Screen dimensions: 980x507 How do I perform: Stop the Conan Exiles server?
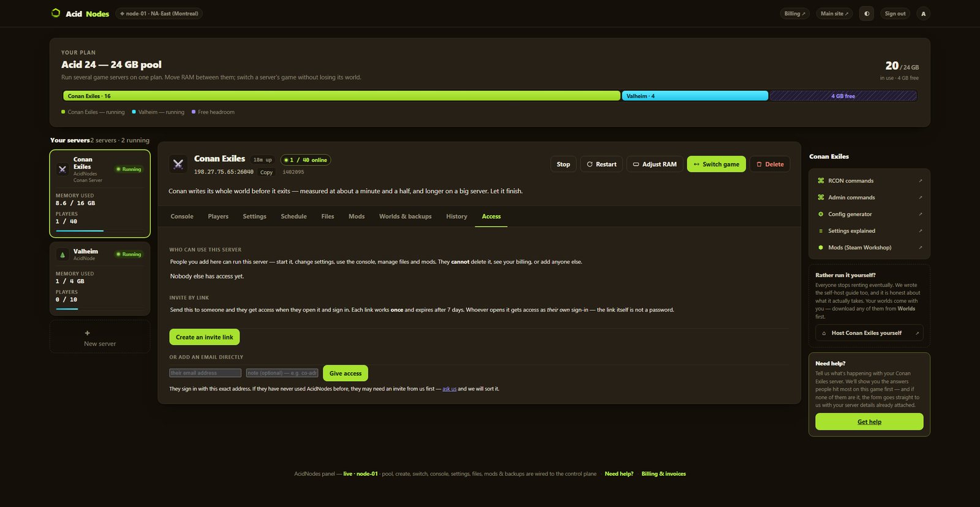pos(563,164)
